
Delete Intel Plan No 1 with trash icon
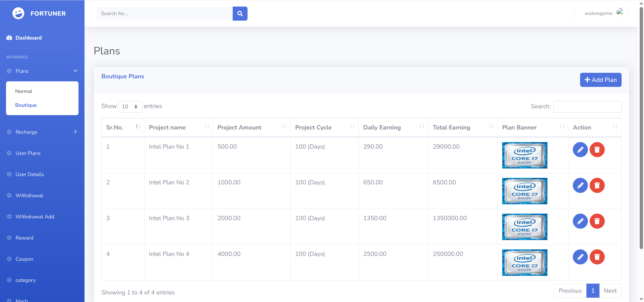pos(597,150)
